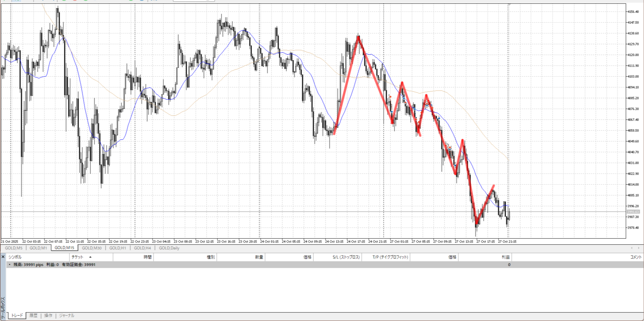
Task: Switch to the GOLD,M5 chart tab
Action: pyautogui.click(x=14, y=248)
